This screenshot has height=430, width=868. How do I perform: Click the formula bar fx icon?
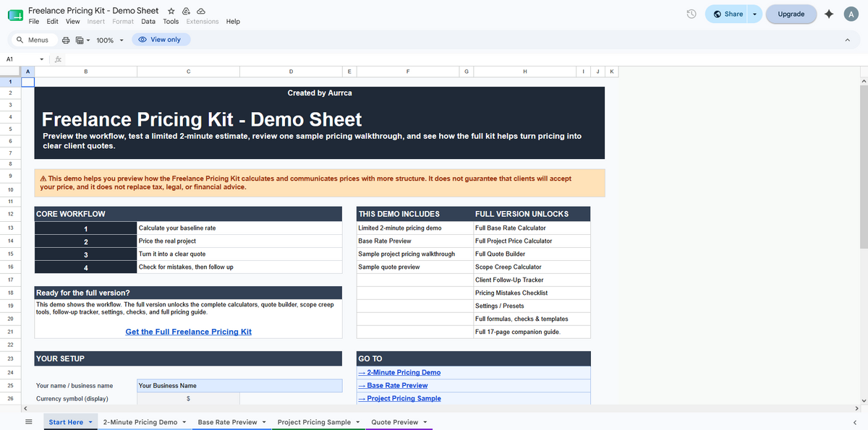(x=58, y=59)
